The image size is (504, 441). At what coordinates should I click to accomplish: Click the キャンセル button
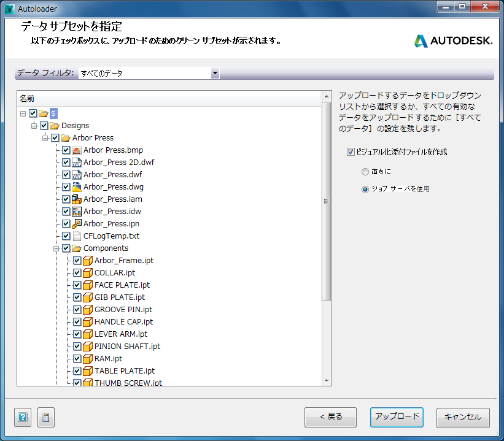pyautogui.click(x=463, y=418)
